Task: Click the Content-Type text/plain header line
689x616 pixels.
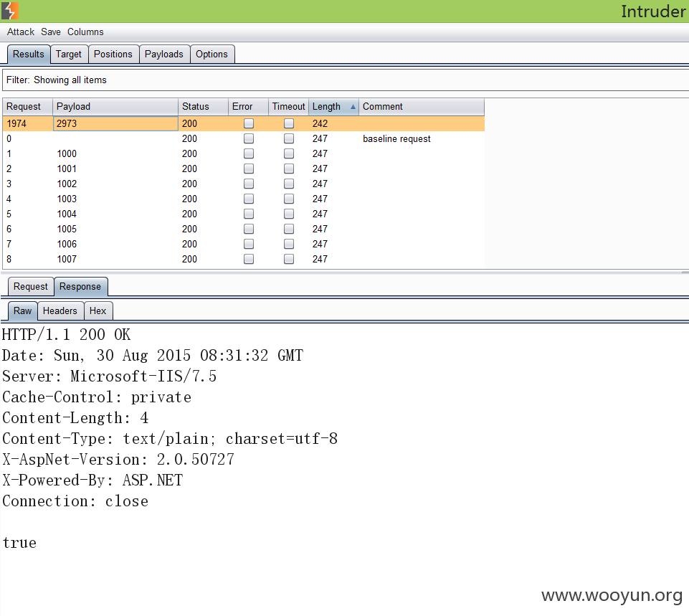Action: [x=170, y=439]
